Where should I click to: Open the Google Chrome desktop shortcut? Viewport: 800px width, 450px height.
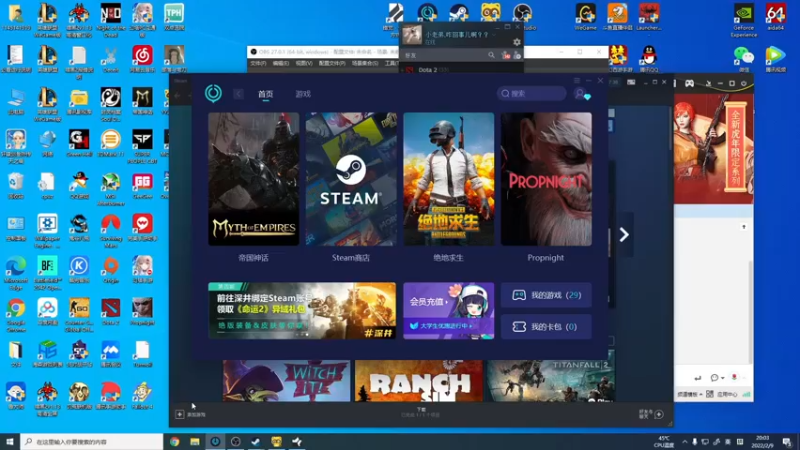[x=16, y=312]
